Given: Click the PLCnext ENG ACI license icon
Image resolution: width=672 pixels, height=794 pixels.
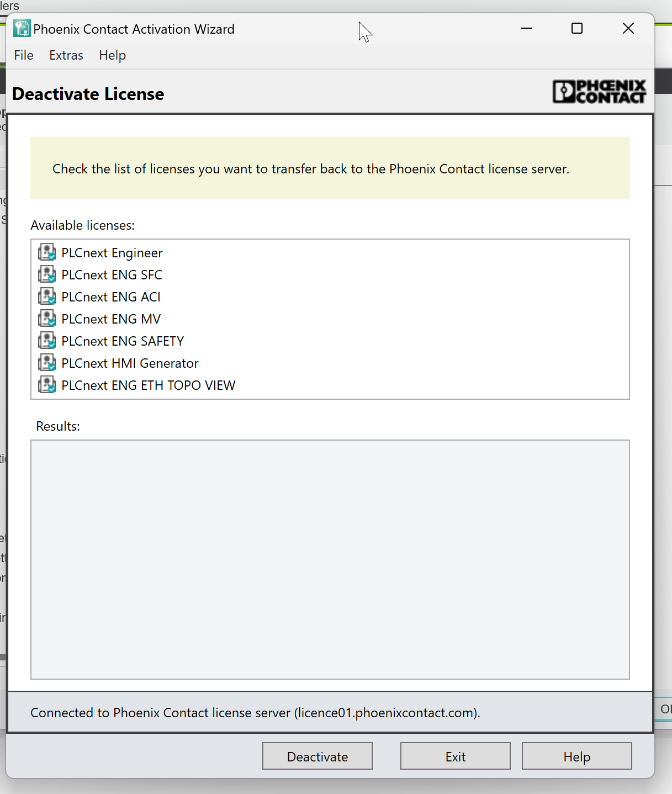Looking at the screenshot, I should pyautogui.click(x=47, y=297).
